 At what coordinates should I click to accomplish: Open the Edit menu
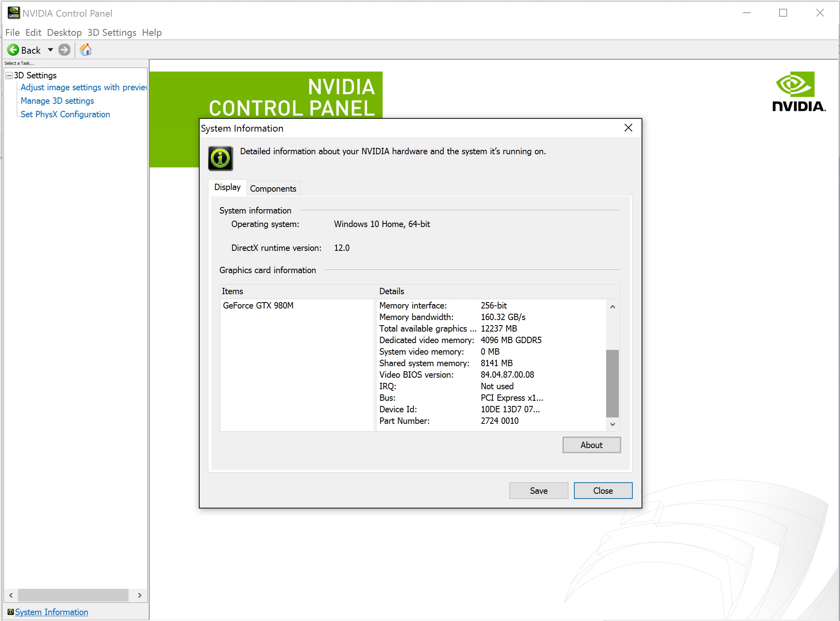coord(33,33)
